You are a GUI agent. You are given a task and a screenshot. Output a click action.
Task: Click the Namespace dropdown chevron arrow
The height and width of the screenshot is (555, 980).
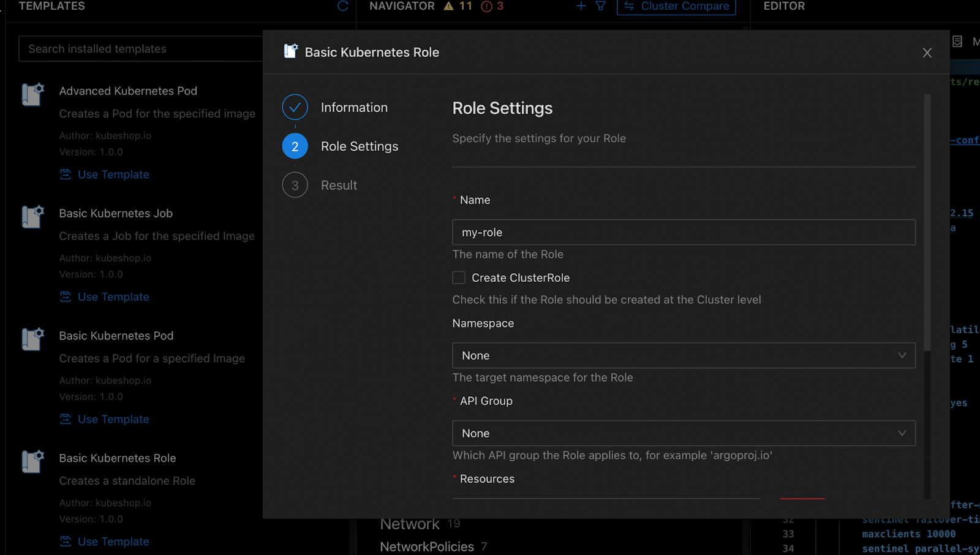[x=902, y=355]
